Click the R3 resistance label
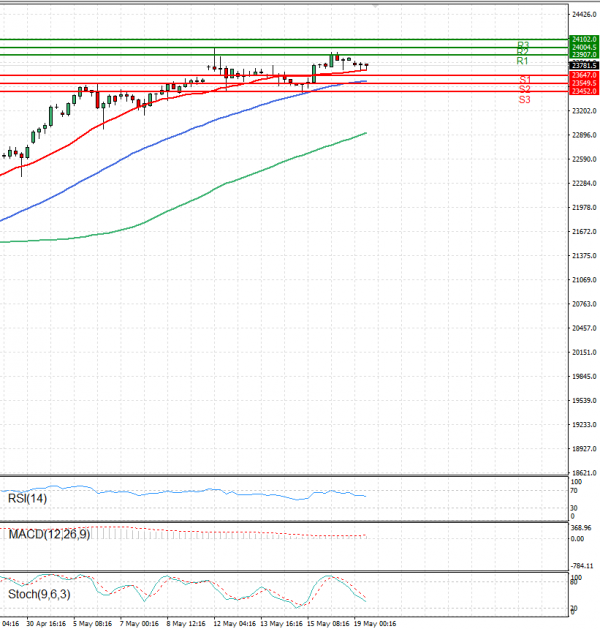 (x=522, y=44)
